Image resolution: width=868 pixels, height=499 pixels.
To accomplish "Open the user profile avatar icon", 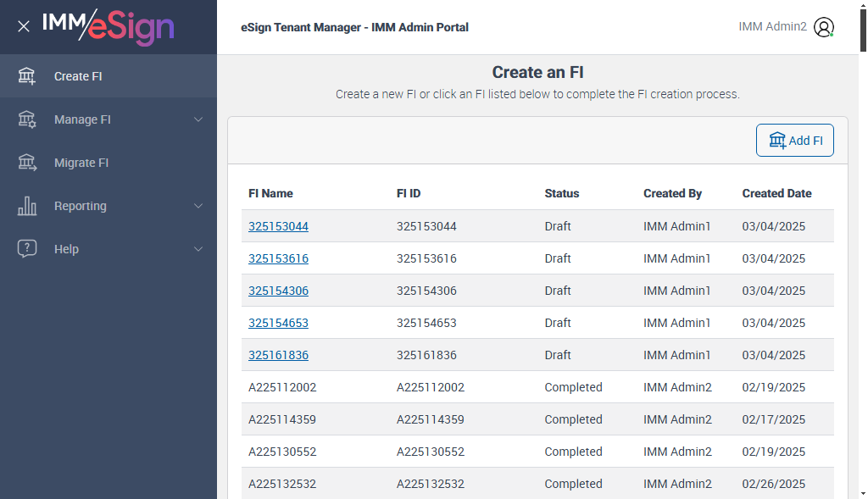I will coord(823,27).
